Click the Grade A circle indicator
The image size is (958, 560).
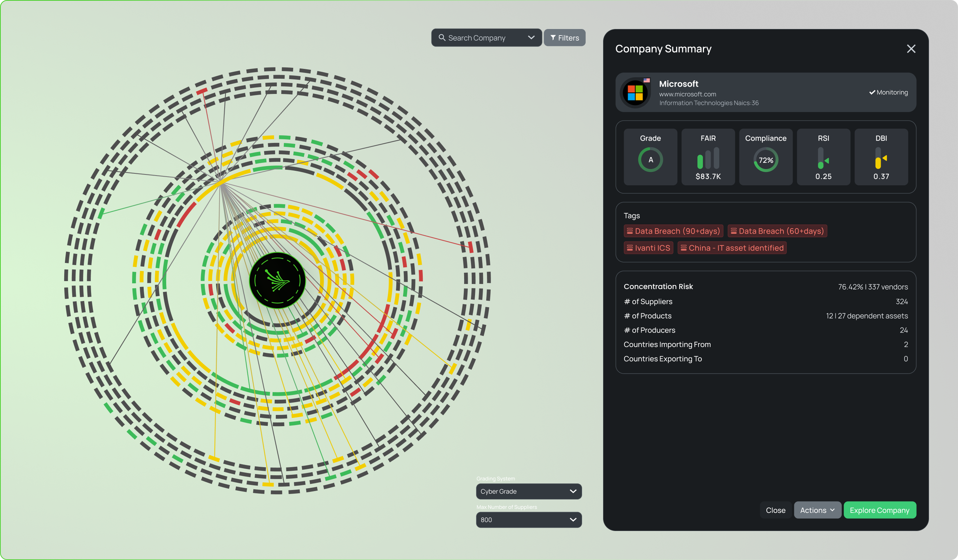[650, 160]
